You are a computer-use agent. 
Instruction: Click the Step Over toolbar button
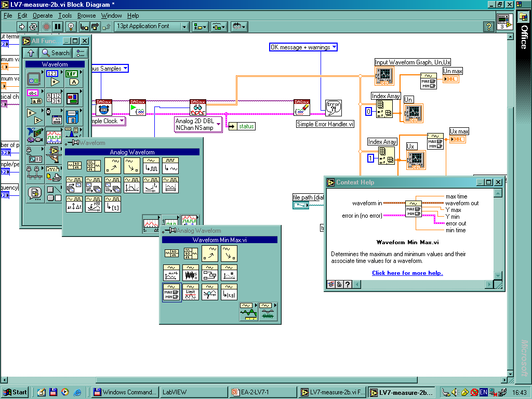[95, 26]
